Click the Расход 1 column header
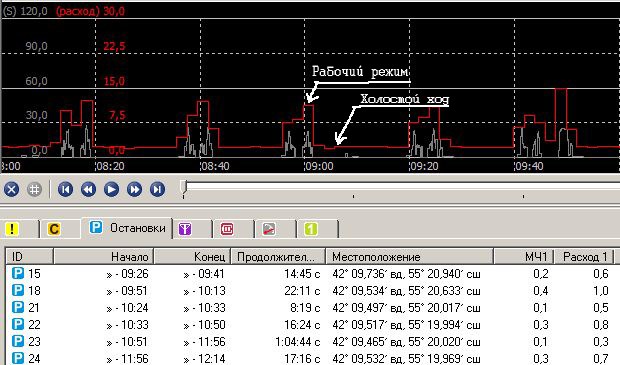 pos(584,257)
